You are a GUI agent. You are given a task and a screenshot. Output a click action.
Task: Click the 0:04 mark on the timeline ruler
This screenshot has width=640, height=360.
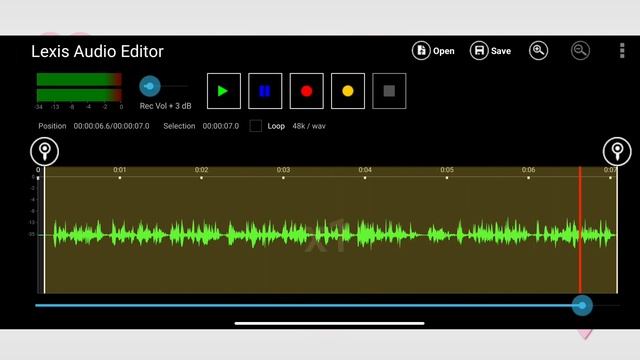[x=365, y=170]
